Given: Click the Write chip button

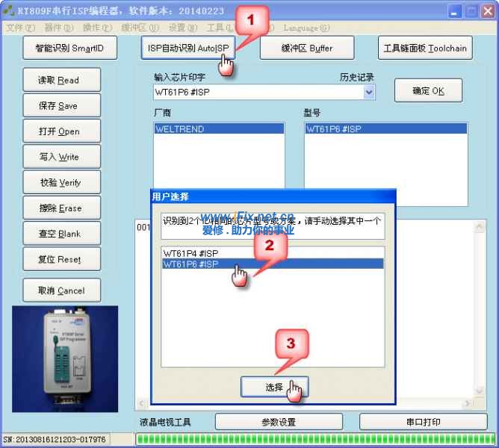Looking at the screenshot, I should click(59, 157).
